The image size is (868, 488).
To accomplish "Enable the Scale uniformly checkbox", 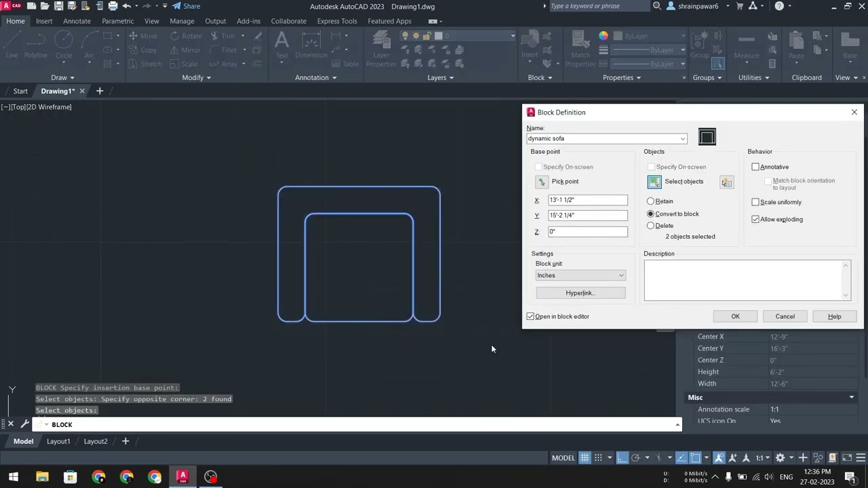I will click(755, 202).
